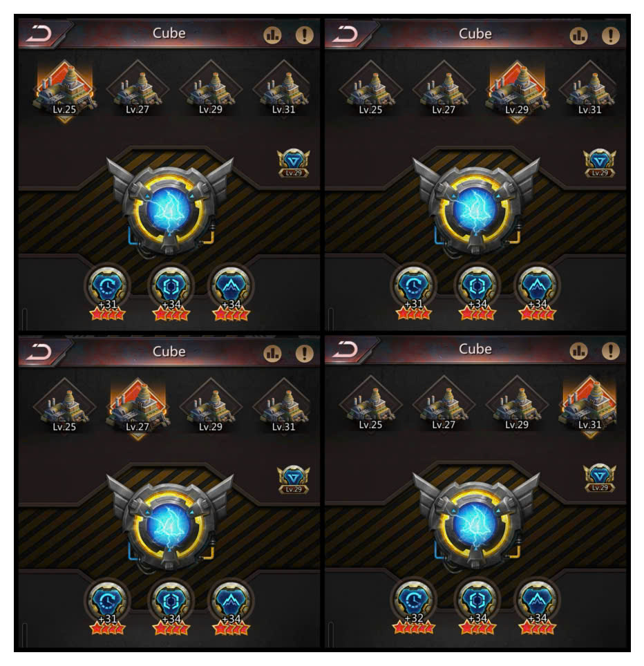Image resolution: width=644 pixels, height=666 pixels.
Task: Go back using arrow in panel with Lv.27 selected
Action: pyautogui.click(x=39, y=352)
